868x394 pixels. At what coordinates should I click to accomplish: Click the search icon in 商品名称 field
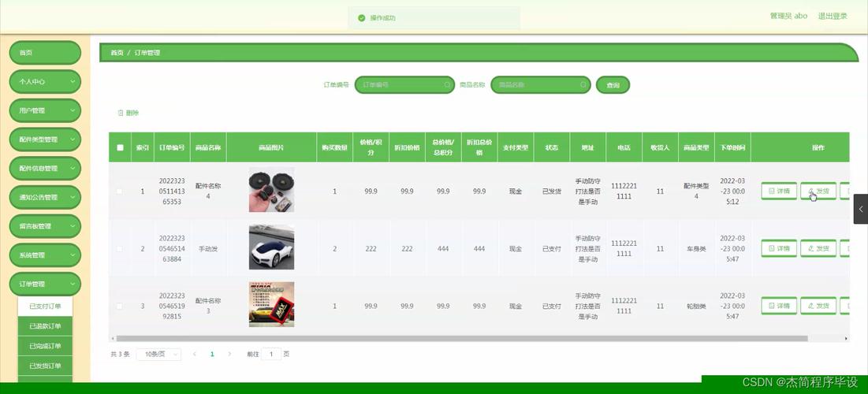click(583, 85)
